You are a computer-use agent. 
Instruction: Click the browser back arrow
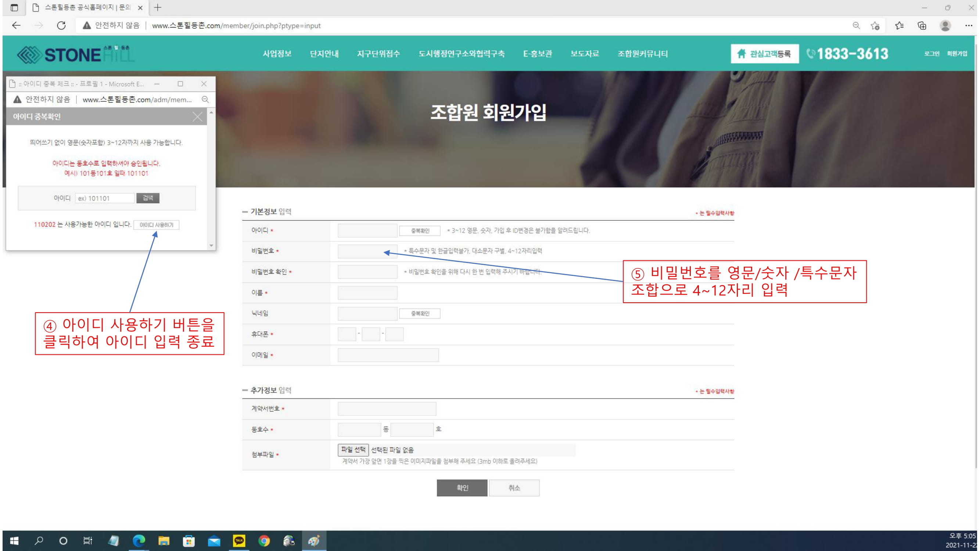click(16, 25)
